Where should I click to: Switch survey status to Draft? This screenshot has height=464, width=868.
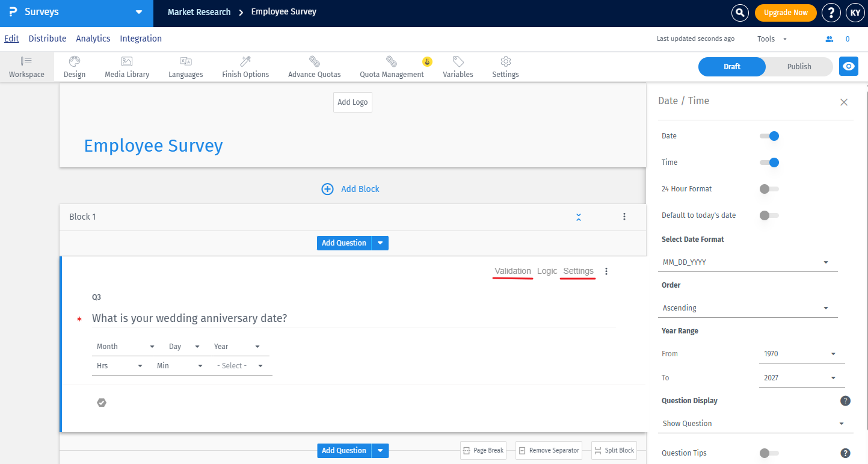(x=732, y=67)
